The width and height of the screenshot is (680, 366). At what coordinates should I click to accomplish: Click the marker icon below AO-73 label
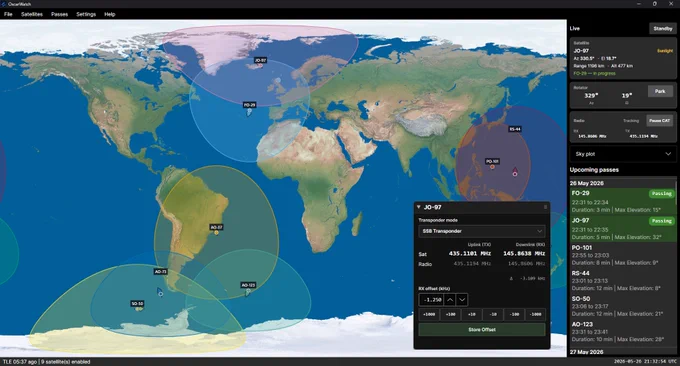(160, 292)
